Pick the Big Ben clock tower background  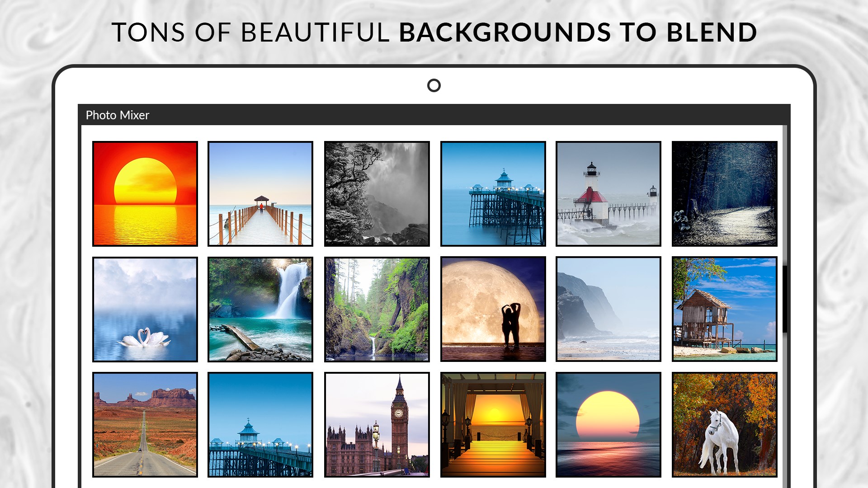(x=377, y=425)
